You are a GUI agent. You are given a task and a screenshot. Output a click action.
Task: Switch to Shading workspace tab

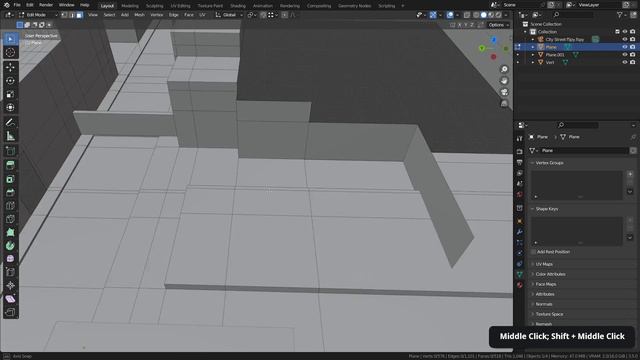tap(238, 6)
